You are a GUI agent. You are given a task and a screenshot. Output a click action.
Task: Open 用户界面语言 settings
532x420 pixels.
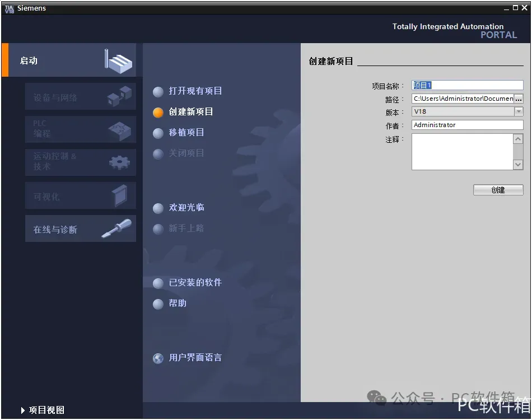[x=195, y=357]
